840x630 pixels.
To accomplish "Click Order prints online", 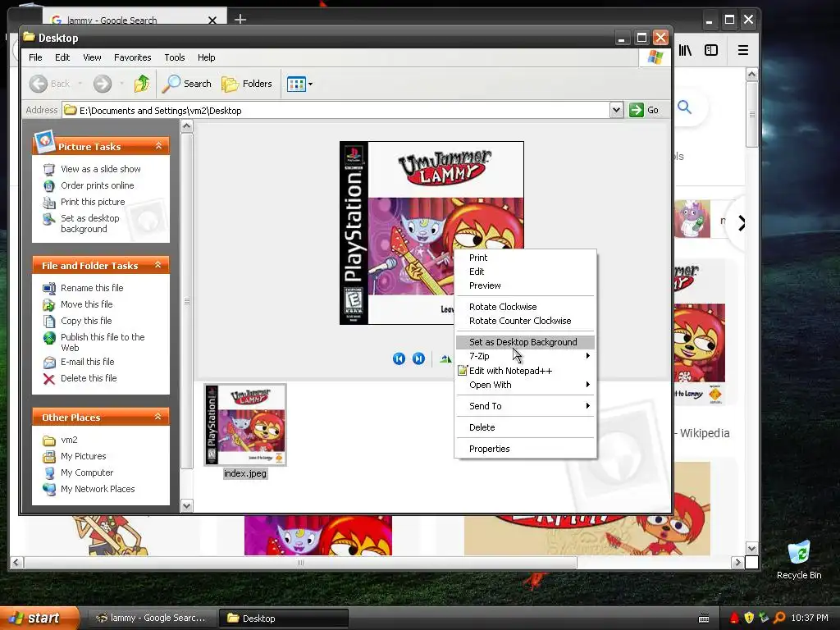I will point(98,185).
